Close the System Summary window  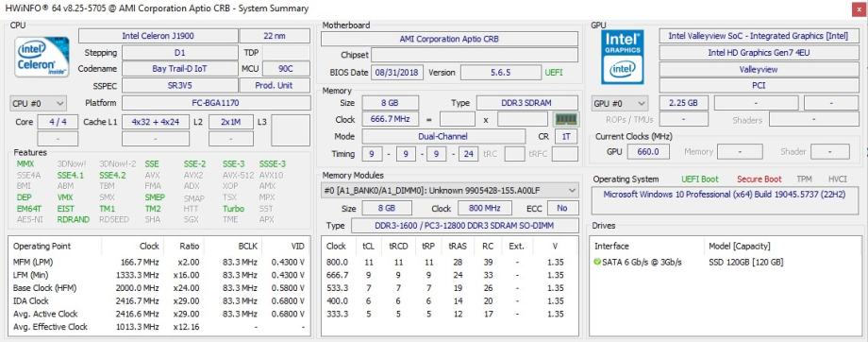coord(856,9)
